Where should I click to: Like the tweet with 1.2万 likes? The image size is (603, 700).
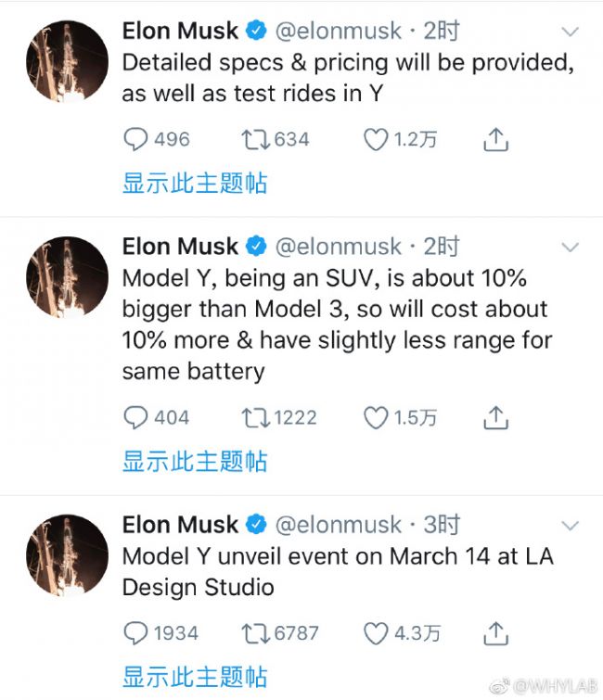[375, 140]
